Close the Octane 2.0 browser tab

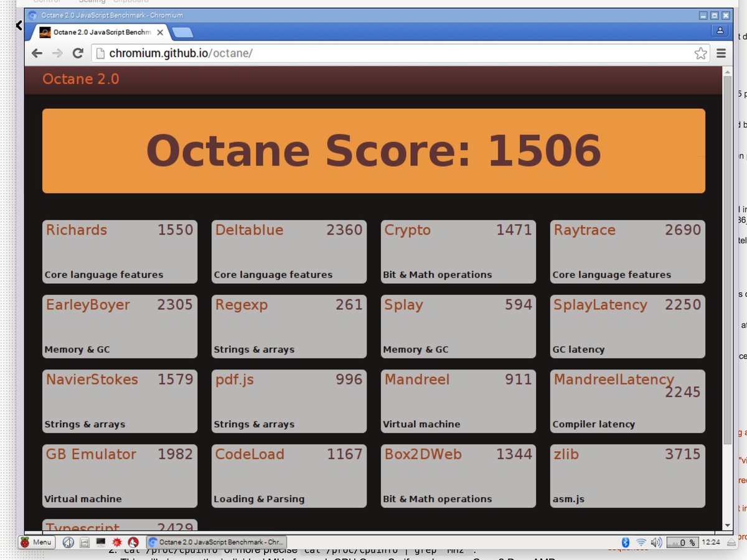click(160, 33)
